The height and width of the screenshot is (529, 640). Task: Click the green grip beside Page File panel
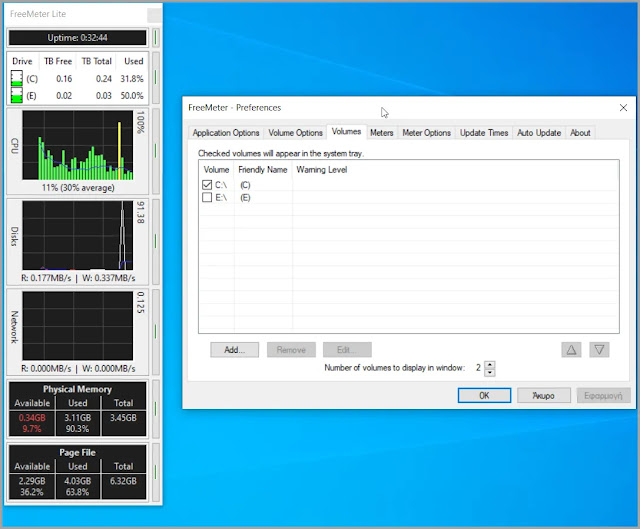pos(156,472)
